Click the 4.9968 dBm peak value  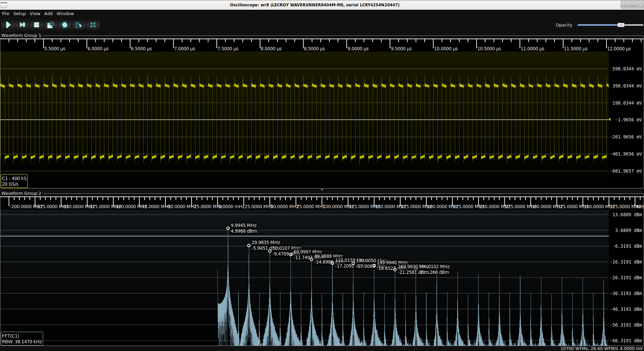pyautogui.click(x=244, y=231)
